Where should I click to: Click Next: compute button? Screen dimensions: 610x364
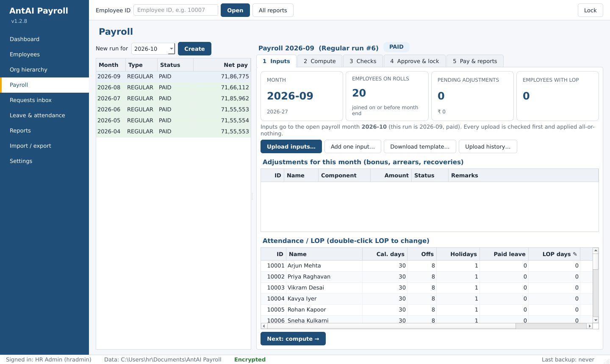click(x=293, y=339)
